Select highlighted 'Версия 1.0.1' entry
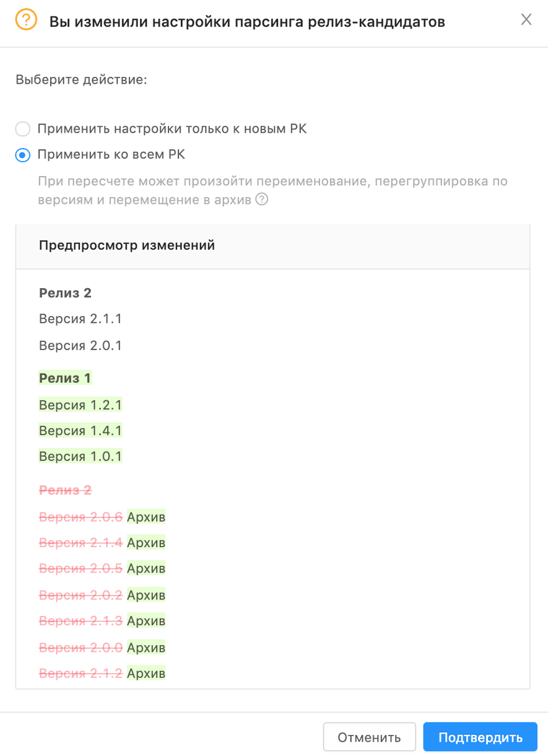The width and height of the screenshot is (548, 756). point(80,457)
